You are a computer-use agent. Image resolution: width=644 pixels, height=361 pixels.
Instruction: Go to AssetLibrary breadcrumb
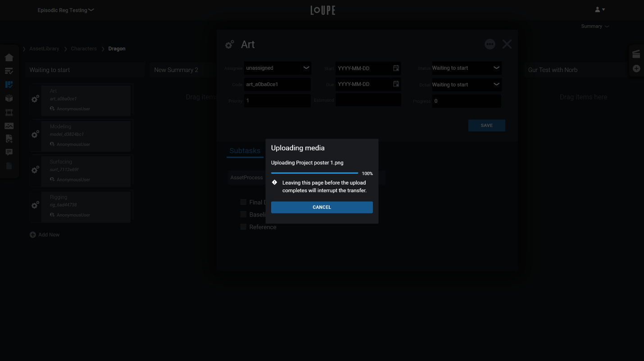pos(44,49)
